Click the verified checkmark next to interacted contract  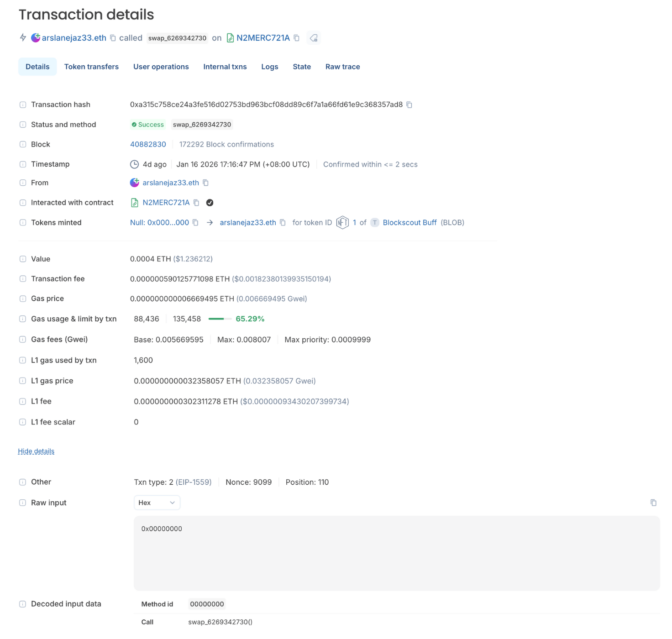coord(210,202)
